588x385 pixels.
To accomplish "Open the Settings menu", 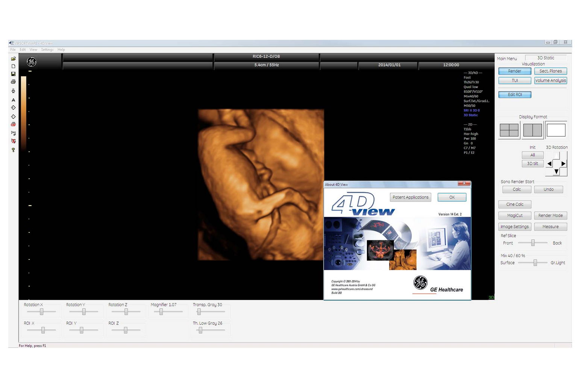I will click(47, 50).
